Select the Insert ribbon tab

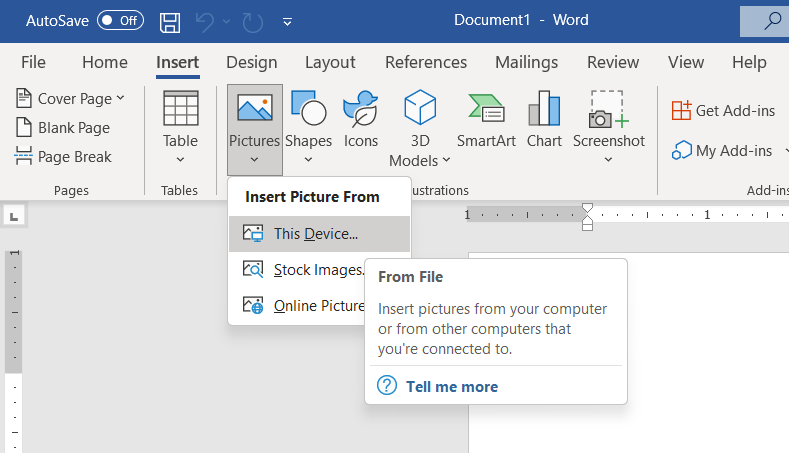pos(178,62)
